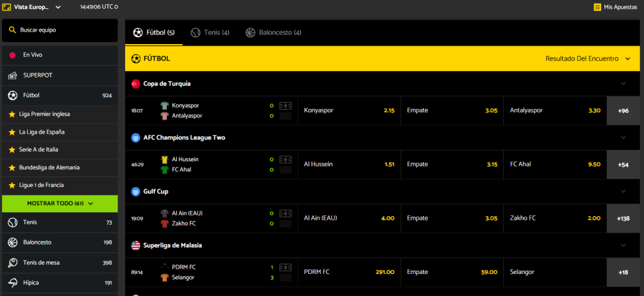
Task: Open Mis Apuestas bet slip
Action: point(616,7)
